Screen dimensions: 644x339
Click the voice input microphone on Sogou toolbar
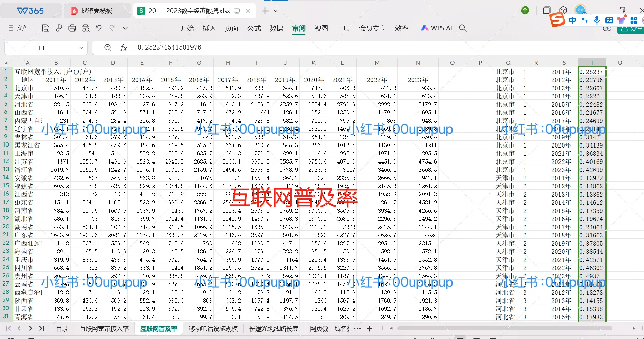coord(597,20)
